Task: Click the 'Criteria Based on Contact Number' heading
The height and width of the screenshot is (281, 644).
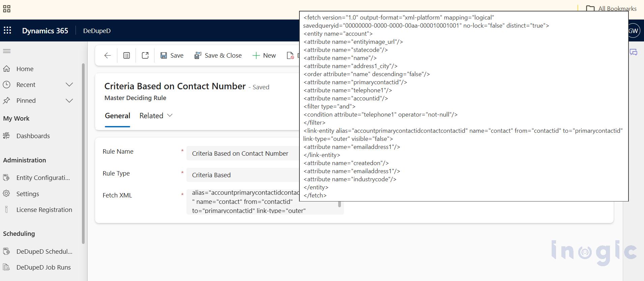Action: tap(175, 86)
